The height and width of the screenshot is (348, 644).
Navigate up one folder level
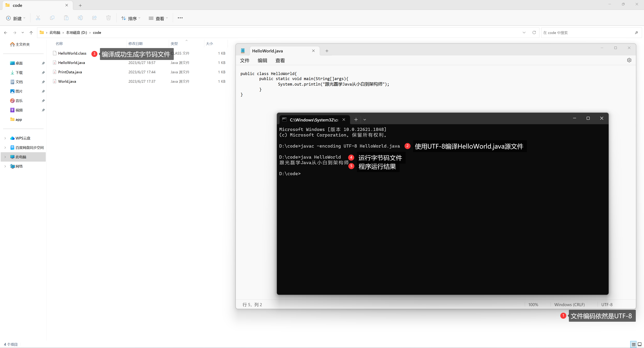(x=31, y=33)
